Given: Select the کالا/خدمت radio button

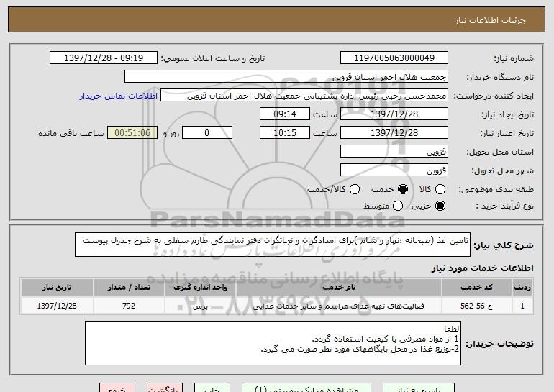Looking at the screenshot, I should [355, 189].
